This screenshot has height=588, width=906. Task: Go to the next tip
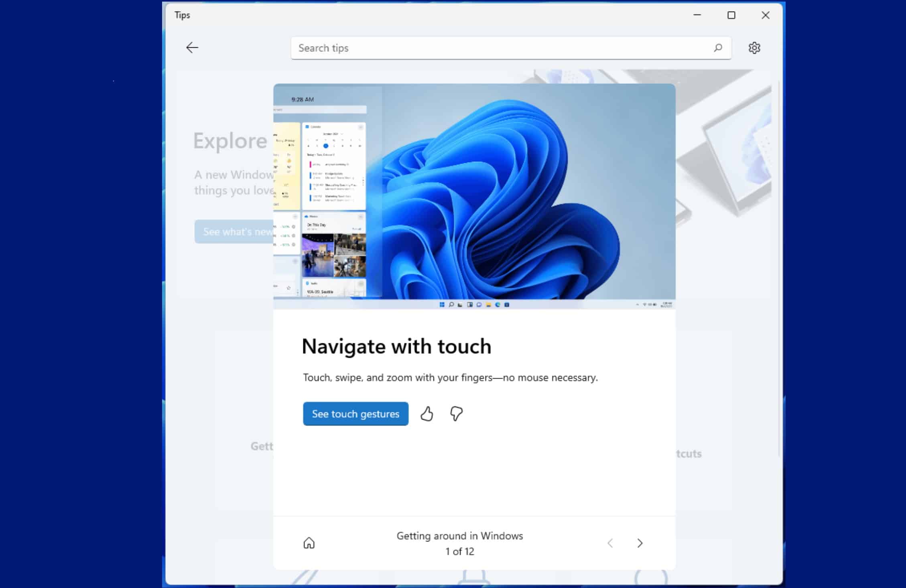[x=640, y=543]
